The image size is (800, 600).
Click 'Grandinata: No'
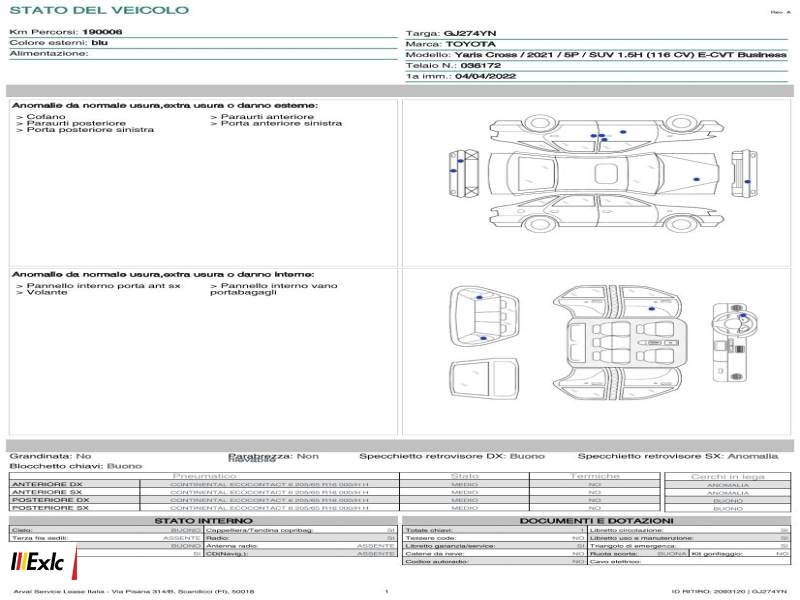51,456
